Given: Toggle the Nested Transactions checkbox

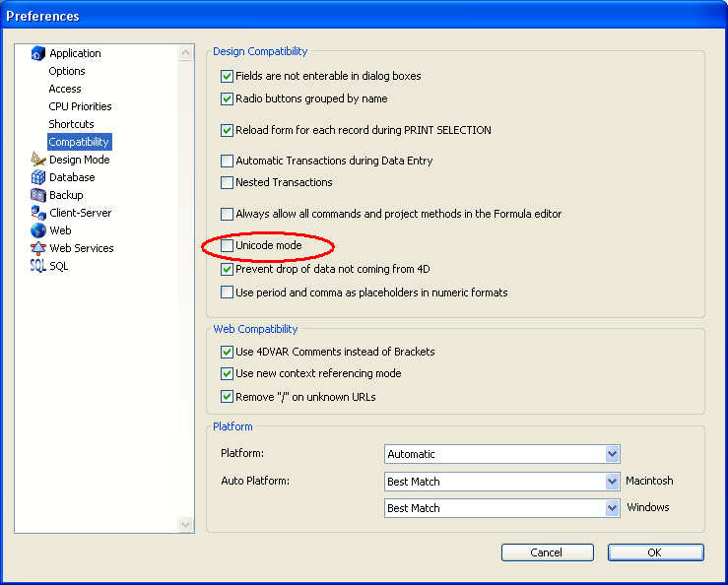Looking at the screenshot, I should coord(228,182).
